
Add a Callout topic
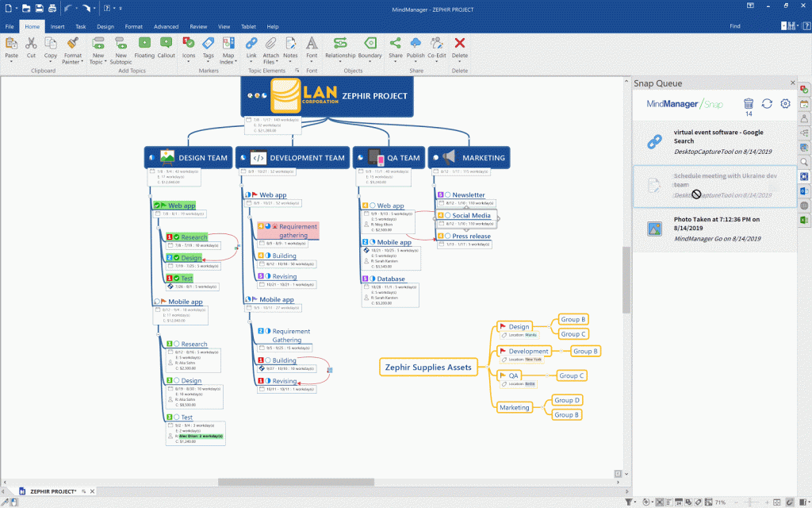166,43
